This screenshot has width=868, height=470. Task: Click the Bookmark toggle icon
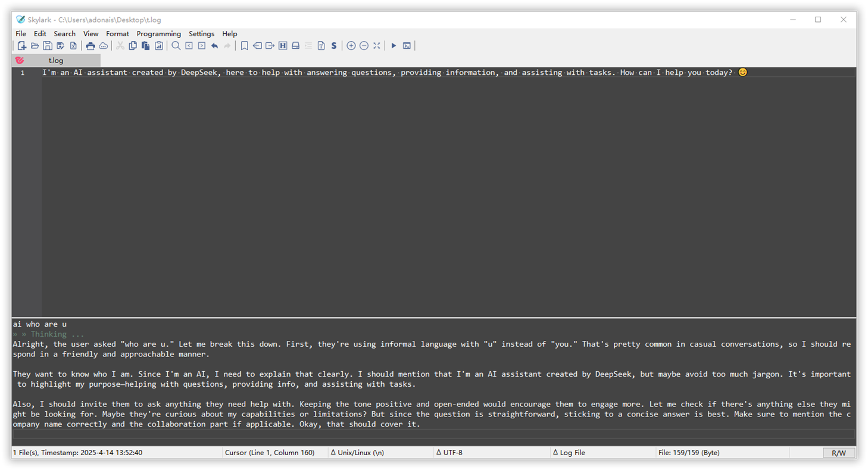[x=244, y=46]
